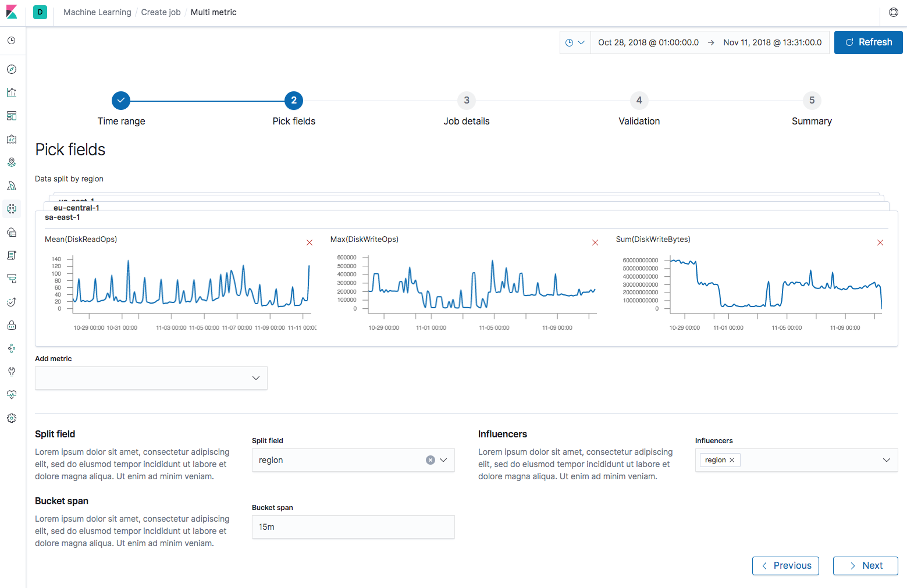Screen dimensions: 907x588
Task: Expand the Split field dropdown arrow
Action: tap(443, 460)
